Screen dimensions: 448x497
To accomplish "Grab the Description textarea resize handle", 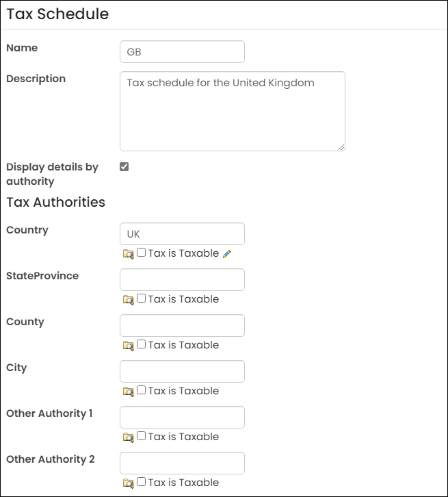I will click(341, 147).
